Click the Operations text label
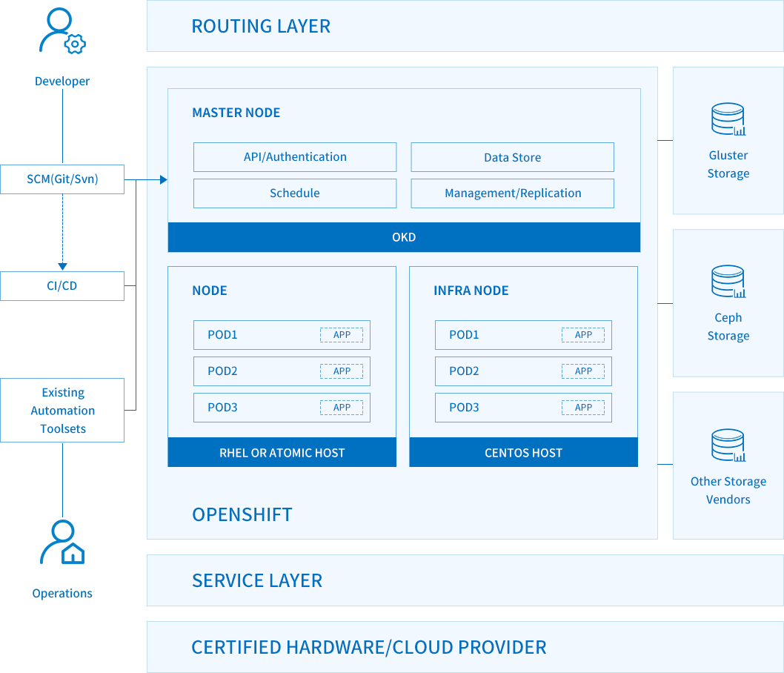 pos(62,594)
